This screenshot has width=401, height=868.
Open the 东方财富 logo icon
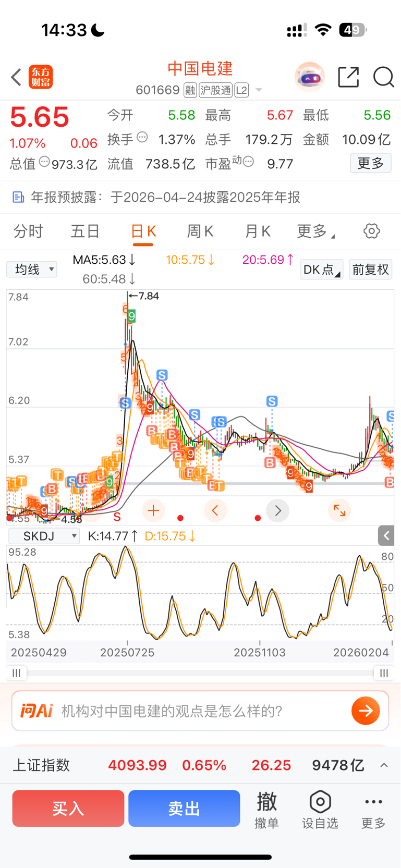[41, 77]
